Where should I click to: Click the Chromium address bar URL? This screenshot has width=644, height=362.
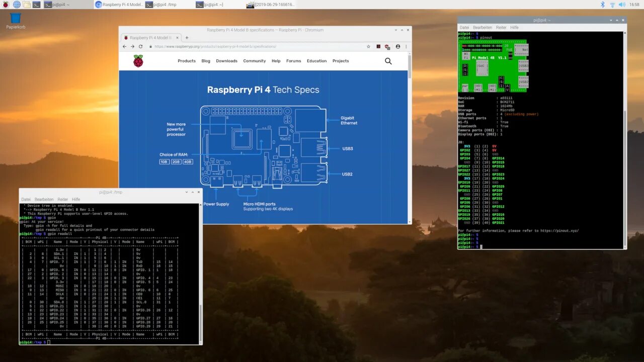click(215, 46)
